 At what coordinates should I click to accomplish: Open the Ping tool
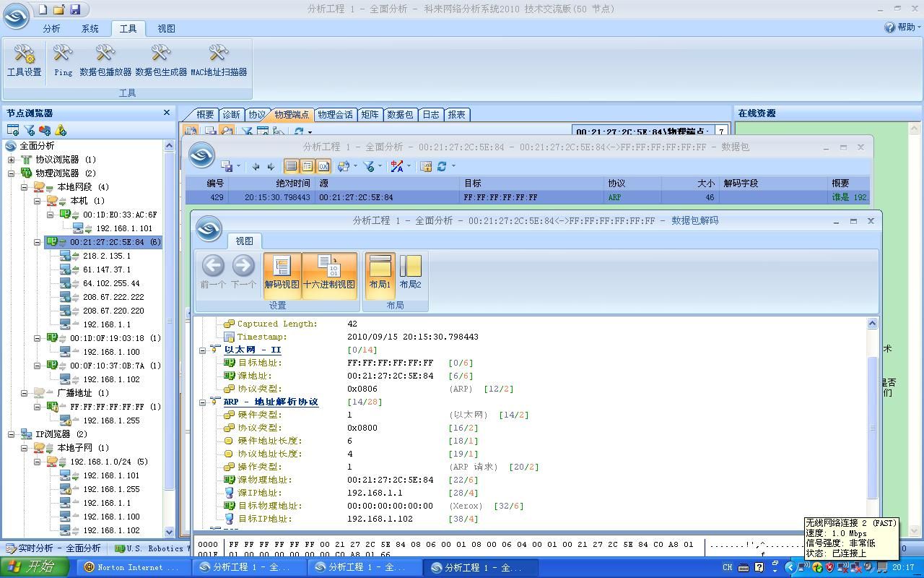[x=63, y=59]
